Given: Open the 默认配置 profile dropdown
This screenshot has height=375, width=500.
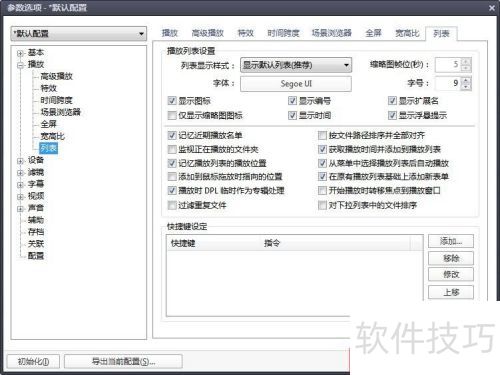Looking at the screenshot, I should click(79, 34).
